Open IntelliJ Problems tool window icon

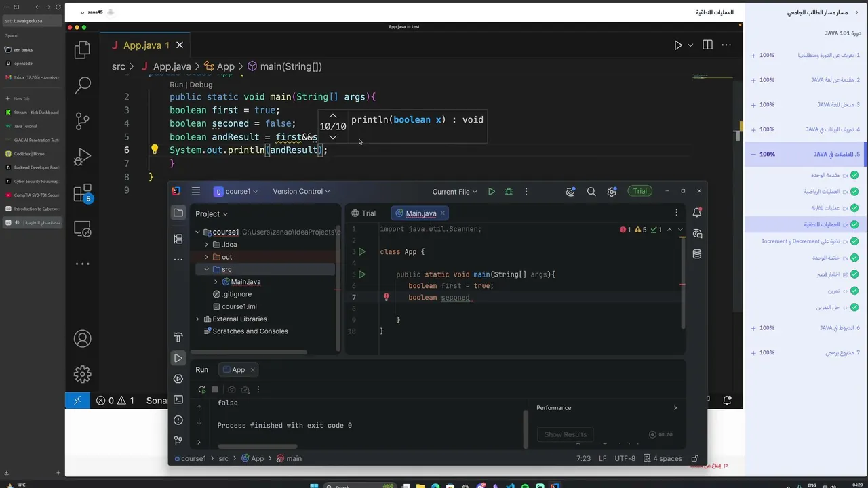pos(178,420)
